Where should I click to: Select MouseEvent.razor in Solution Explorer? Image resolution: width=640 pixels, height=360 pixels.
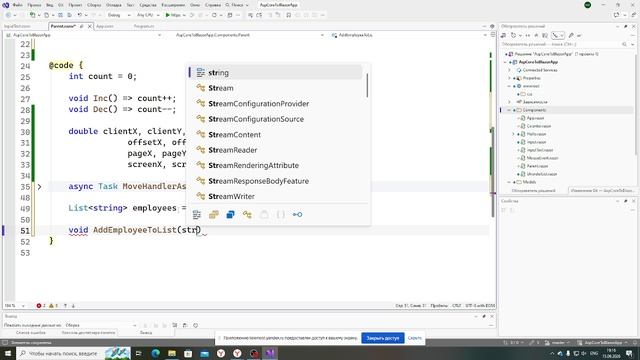pyautogui.click(x=542, y=158)
